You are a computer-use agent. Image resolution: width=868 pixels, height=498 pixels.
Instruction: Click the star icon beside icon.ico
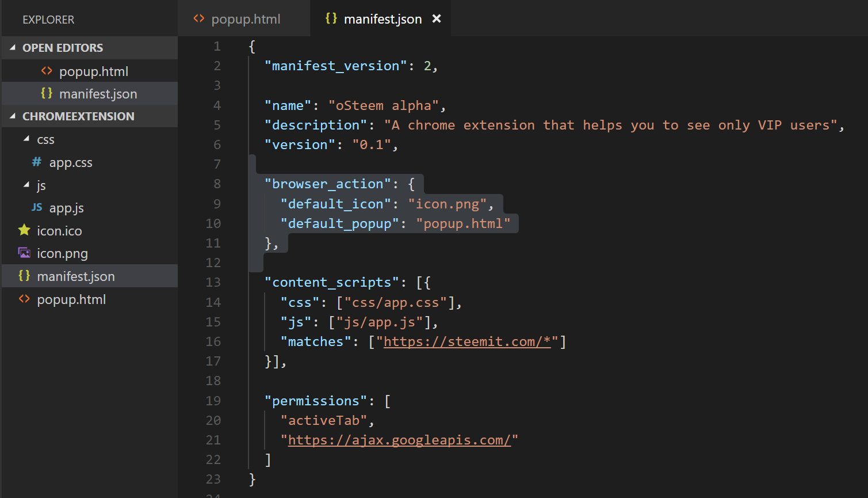(x=24, y=230)
